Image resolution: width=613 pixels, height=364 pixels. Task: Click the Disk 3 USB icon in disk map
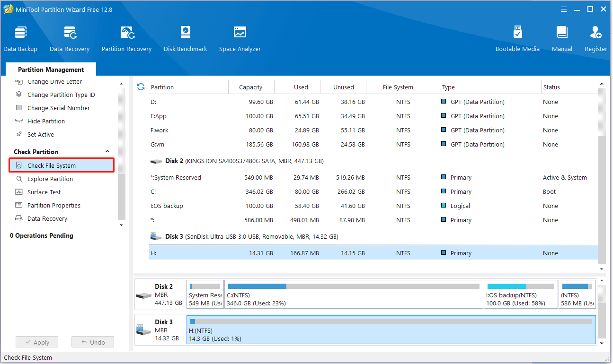(144, 330)
